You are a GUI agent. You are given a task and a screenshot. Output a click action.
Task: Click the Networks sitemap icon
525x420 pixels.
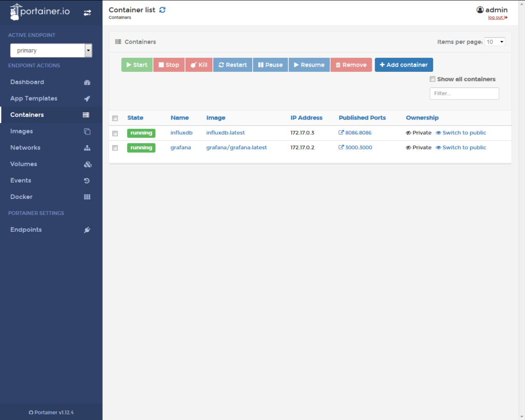(x=87, y=148)
